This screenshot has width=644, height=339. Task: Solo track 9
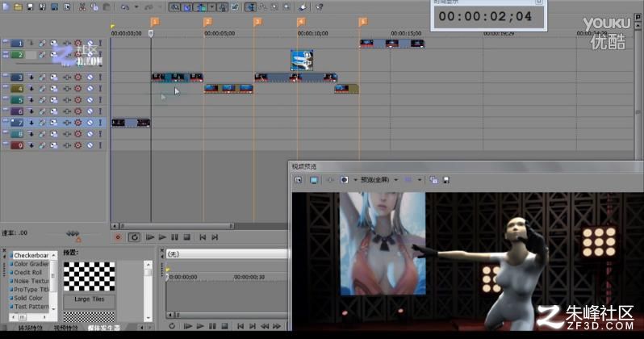click(100, 145)
